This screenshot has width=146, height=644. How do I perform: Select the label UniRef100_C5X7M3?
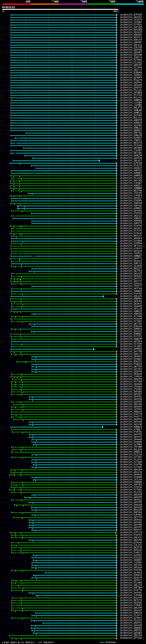(x=131, y=193)
